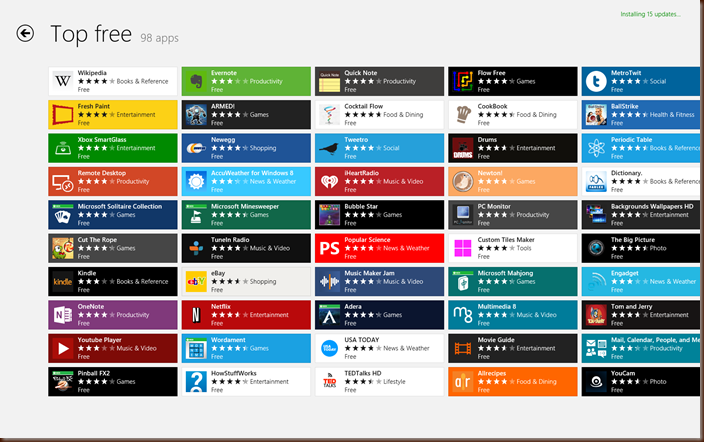Image resolution: width=704 pixels, height=442 pixels.
Task: Open the Wikipedia app icon
Action: [x=62, y=81]
